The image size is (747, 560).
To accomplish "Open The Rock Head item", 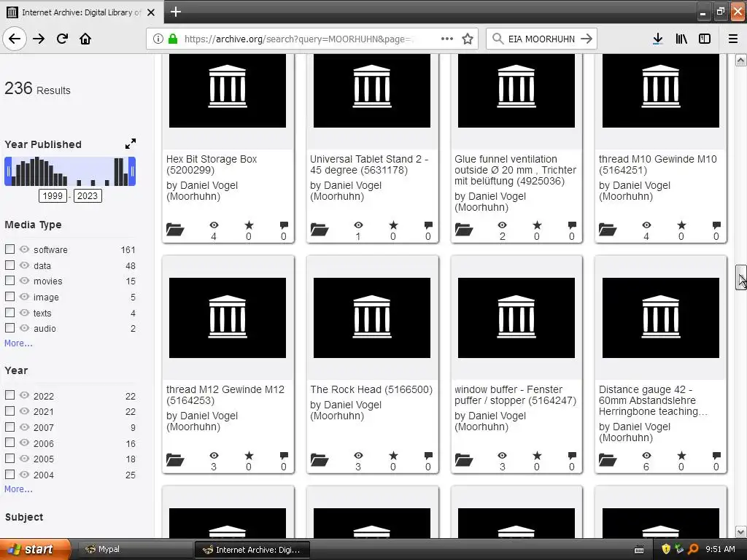I will 371,389.
